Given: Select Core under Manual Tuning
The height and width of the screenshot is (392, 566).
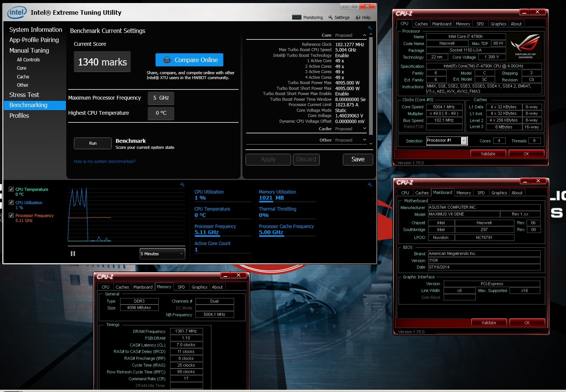Looking at the screenshot, I should pos(22,68).
